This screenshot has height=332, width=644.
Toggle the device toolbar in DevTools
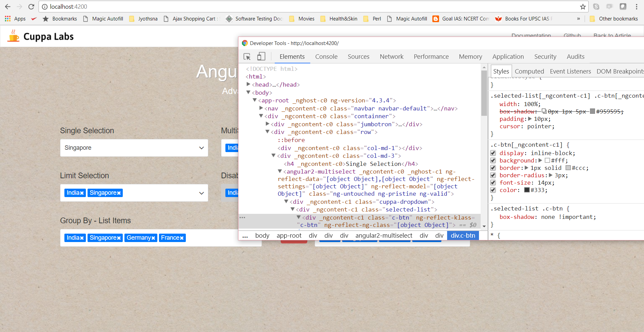[x=261, y=56]
